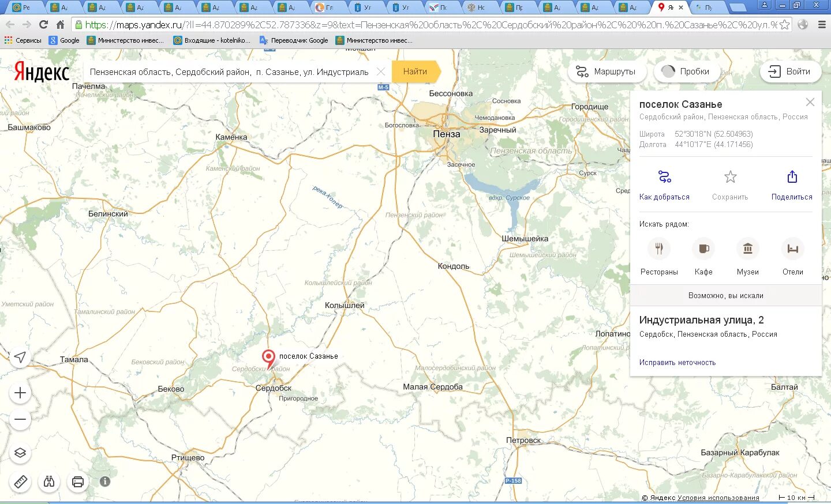Image resolution: width=831 pixels, height=504 pixels.
Task: Click the browser home icon
Action: tap(60, 24)
